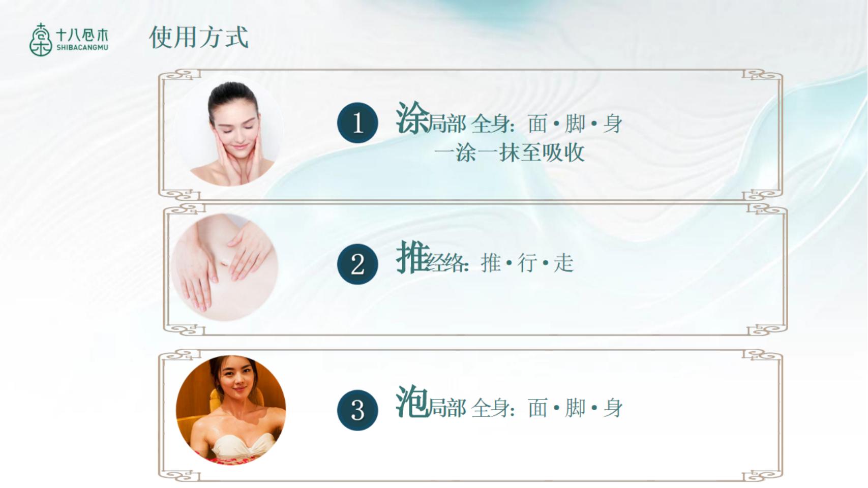Select the hands massaging skin photo
The width and height of the screenshot is (868, 488).
224,267
